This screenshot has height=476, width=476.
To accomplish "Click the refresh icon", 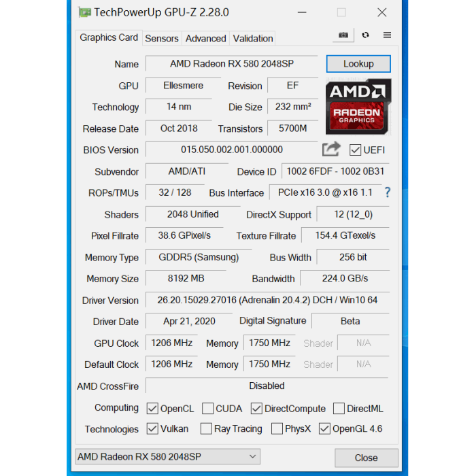I will click(x=366, y=35).
